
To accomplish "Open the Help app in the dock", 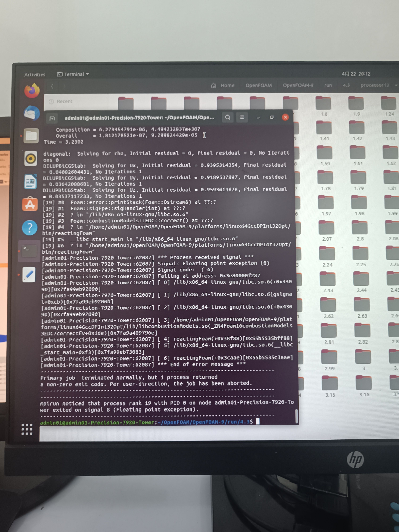I will click(30, 228).
